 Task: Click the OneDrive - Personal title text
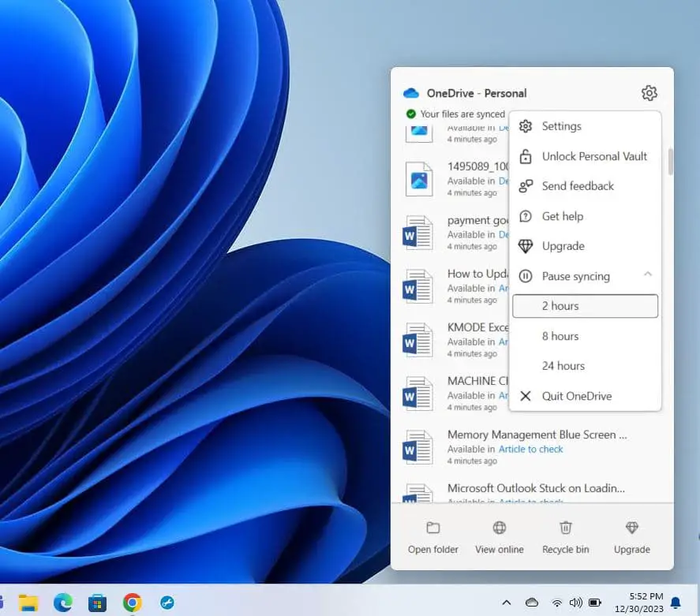[477, 93]
